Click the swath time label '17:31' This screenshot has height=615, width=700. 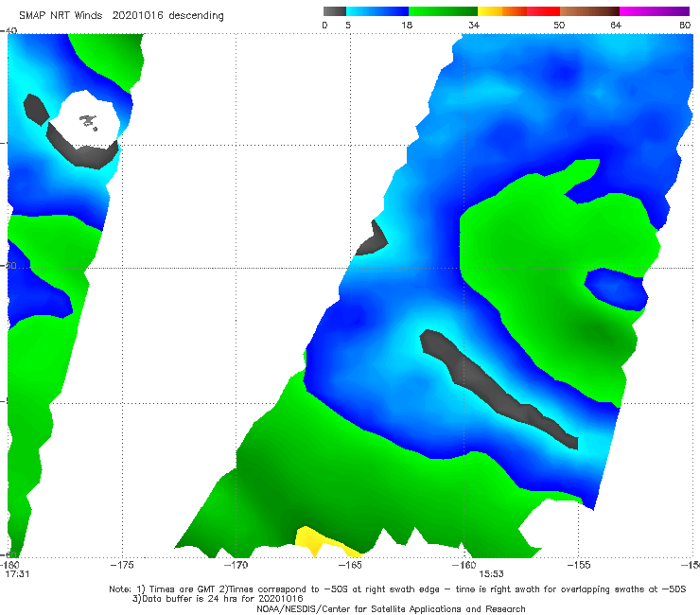[x=17, y=574]
